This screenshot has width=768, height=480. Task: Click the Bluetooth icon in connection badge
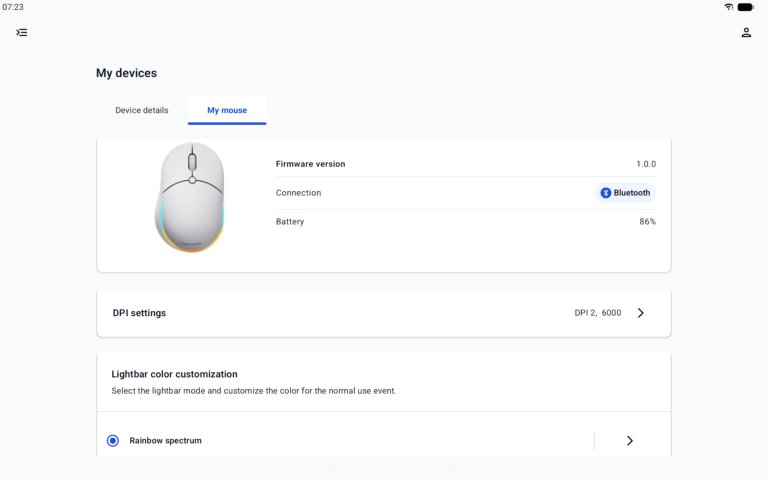pyautogui.click(x=606, y=193)
